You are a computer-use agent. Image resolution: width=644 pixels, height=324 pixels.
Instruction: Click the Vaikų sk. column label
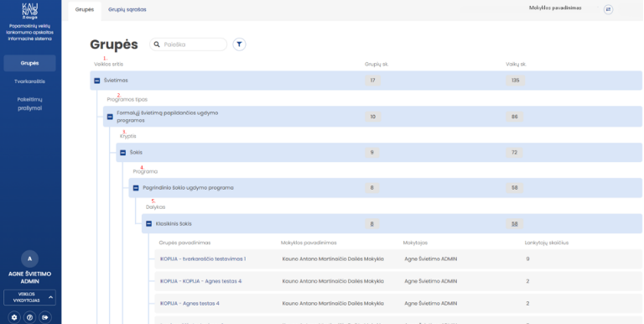point(517,64)
